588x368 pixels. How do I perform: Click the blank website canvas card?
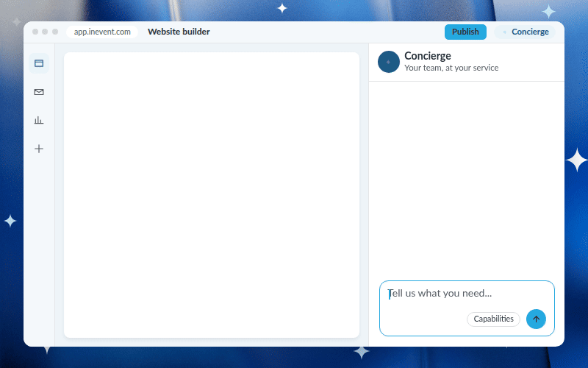(212, 195)
